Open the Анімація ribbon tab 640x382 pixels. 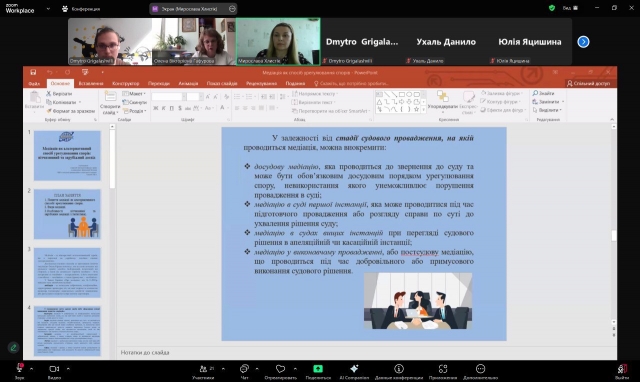pos(188,84)
